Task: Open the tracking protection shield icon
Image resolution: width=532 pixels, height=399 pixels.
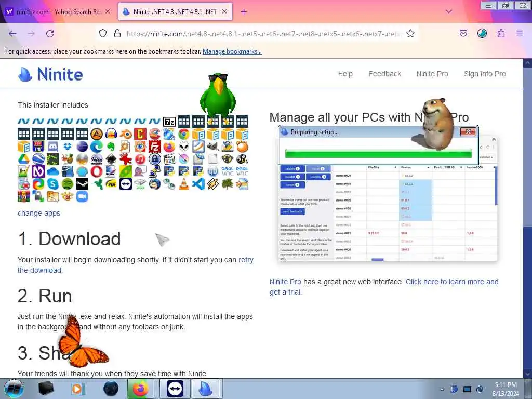Action: [103, 33]
